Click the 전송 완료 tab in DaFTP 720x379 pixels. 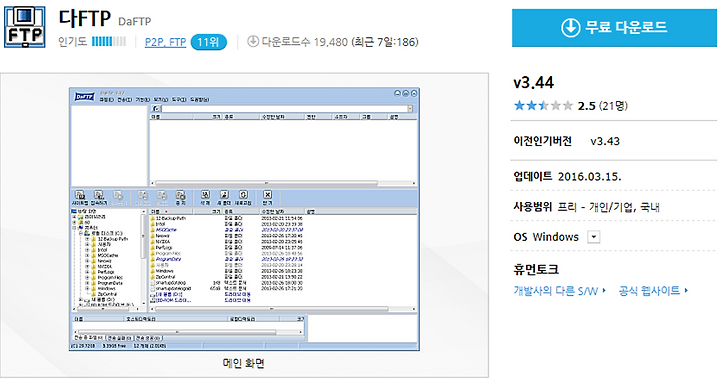[x=147, y=338]
